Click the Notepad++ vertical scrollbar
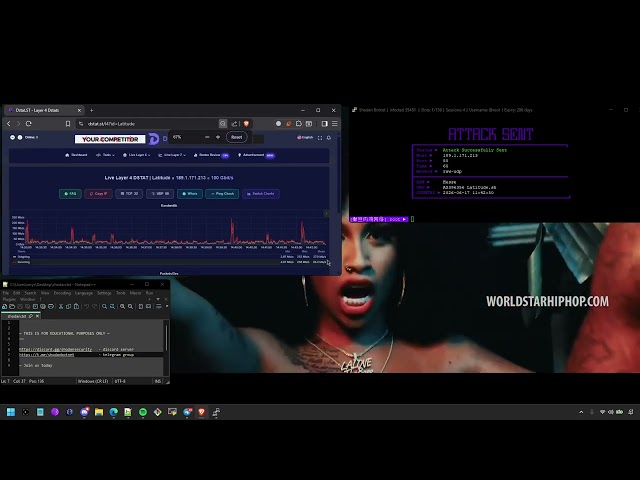The width and height of the screenshot is (640, 480). tap(166, 337)
